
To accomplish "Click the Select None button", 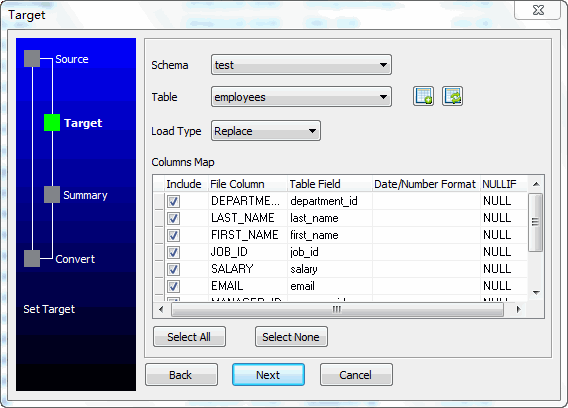I will 291,337.
